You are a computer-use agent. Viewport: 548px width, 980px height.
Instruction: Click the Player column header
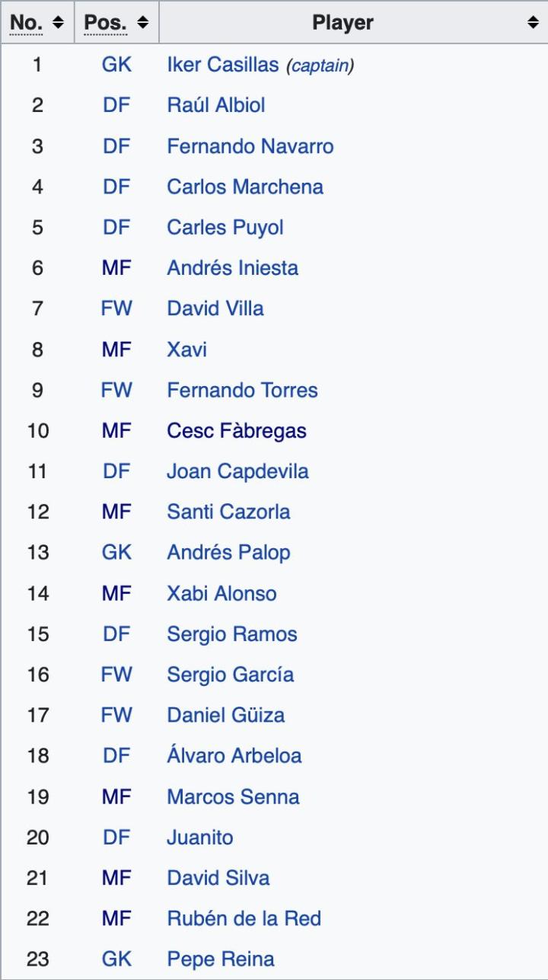pos(342,23)
